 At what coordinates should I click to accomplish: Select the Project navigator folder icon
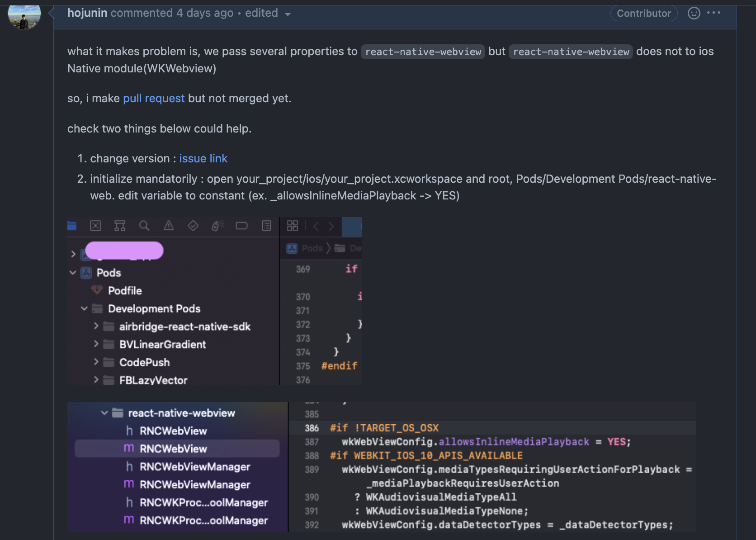coord(72,226)
